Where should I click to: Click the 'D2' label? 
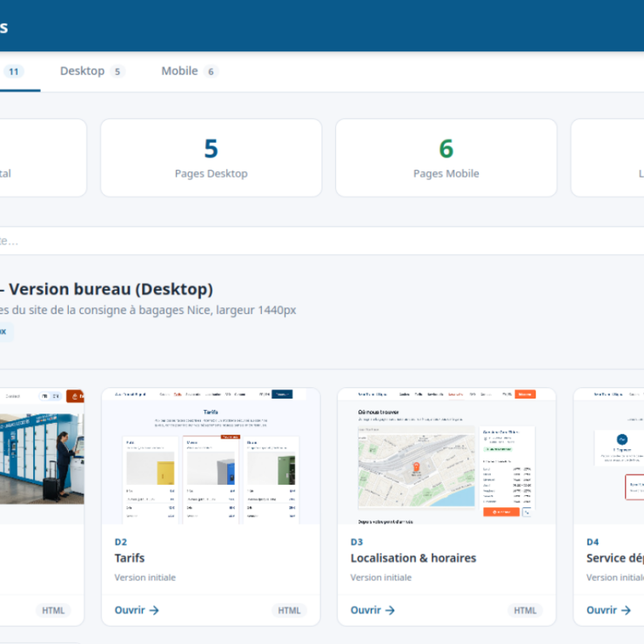pyautogui.click(x=121, y=541)
